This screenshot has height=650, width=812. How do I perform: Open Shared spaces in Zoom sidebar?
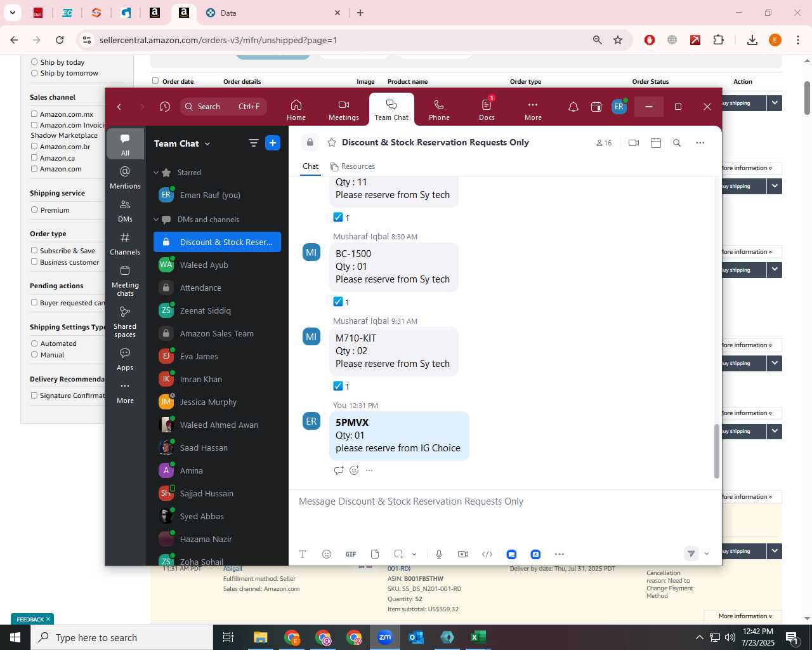125,322
